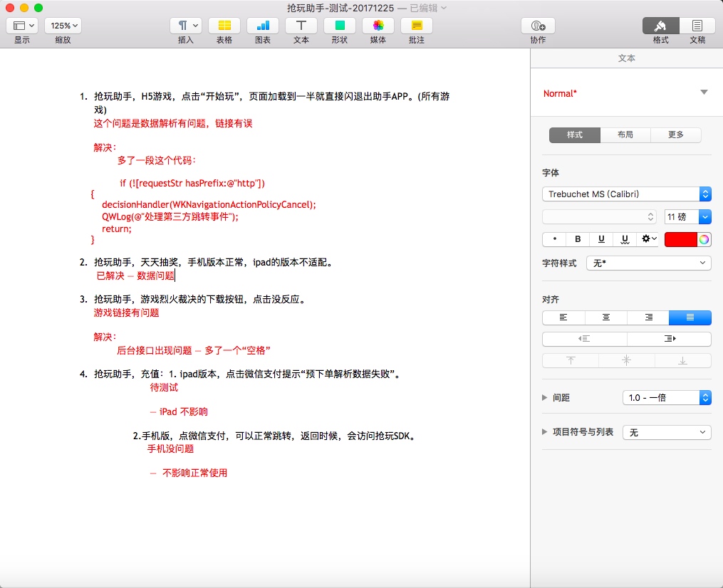Open the 已编辑 document title menu
Viewport: 723px width, 588px height.
(x=428, y=8)
